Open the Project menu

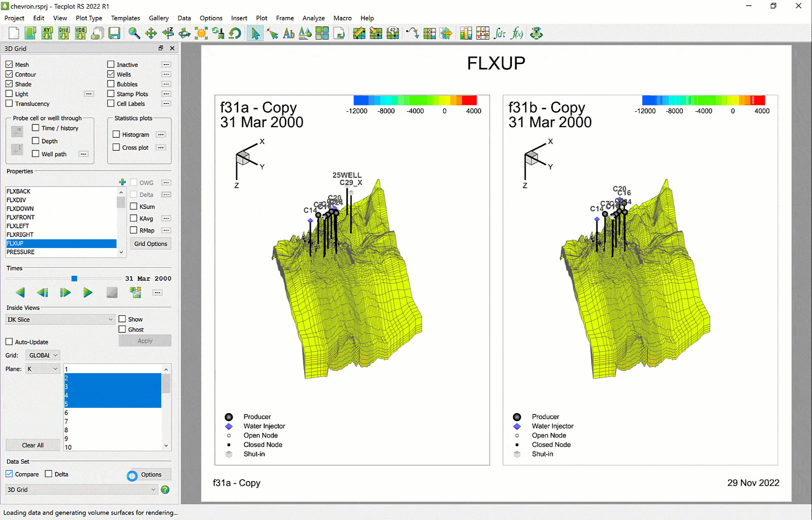click(14, 18)
